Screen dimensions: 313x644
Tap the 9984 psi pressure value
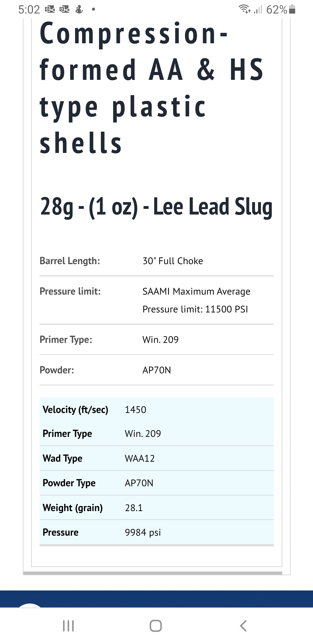(143, 532)
